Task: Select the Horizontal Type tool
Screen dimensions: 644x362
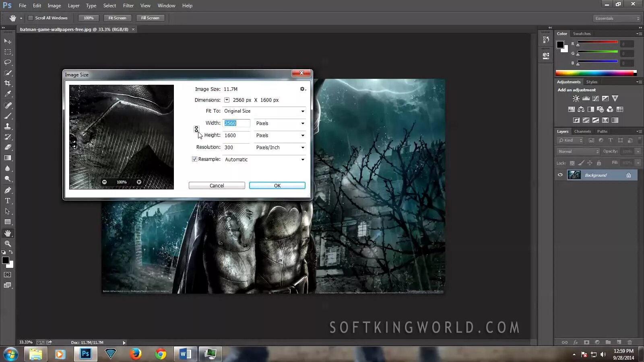Action: pos(8,201)
